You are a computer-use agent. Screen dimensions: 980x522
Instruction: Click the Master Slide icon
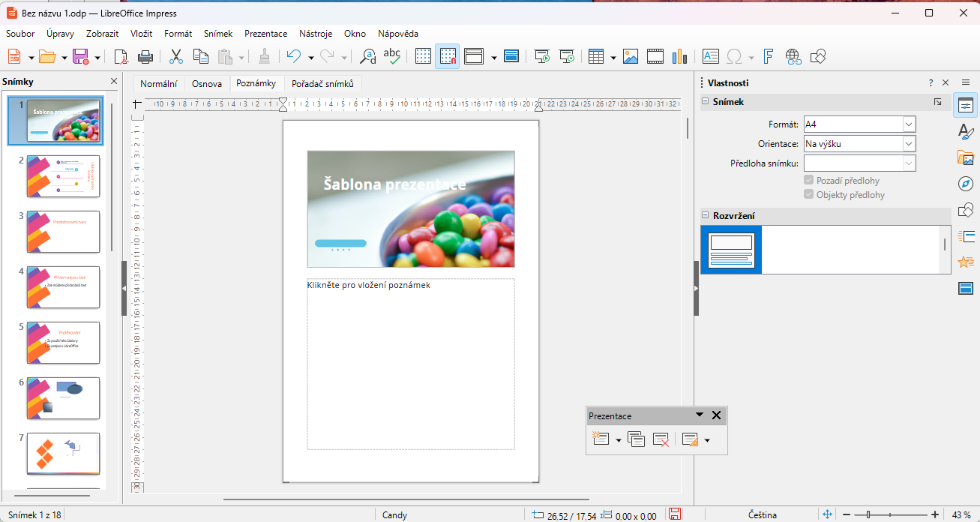pyautogui.click(x=511, y=56)
